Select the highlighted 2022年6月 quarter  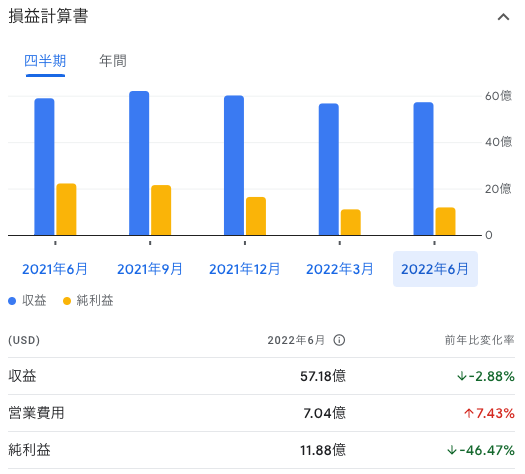(435, 269)
